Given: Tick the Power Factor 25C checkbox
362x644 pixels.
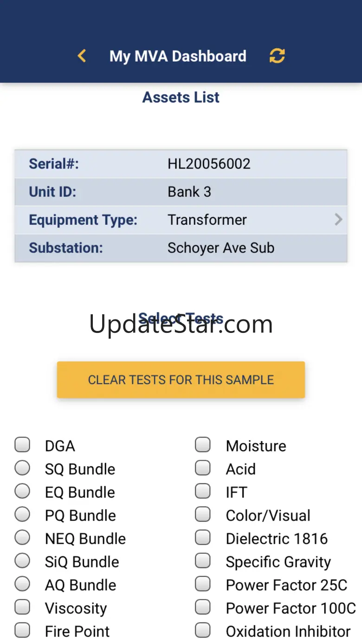Looking at the screenshot, I should click(x=203, y=584).
